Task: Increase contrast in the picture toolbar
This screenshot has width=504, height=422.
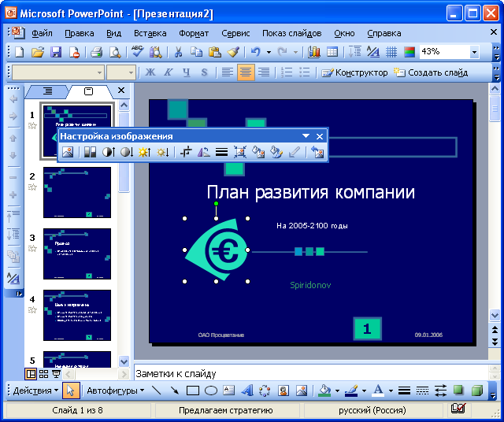Action: [x=109, y=152]
